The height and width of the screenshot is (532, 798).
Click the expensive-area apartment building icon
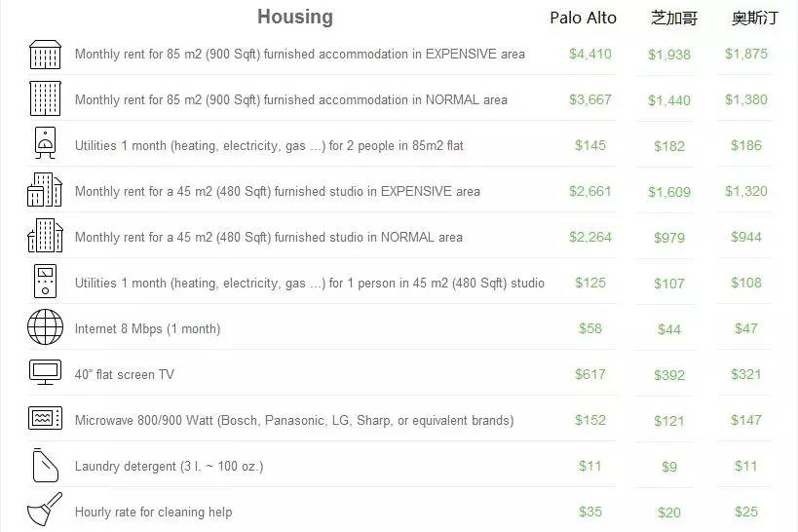pos(45,55)
